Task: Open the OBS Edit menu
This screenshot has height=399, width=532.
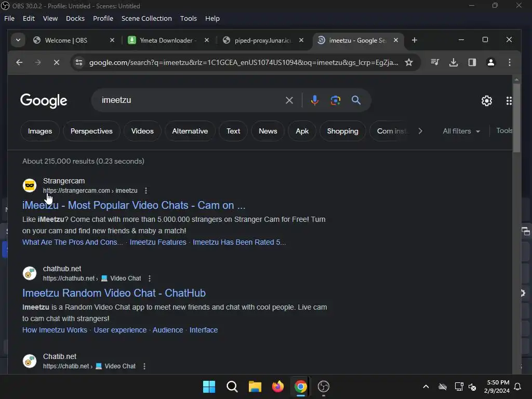Action: pos(29,18)
